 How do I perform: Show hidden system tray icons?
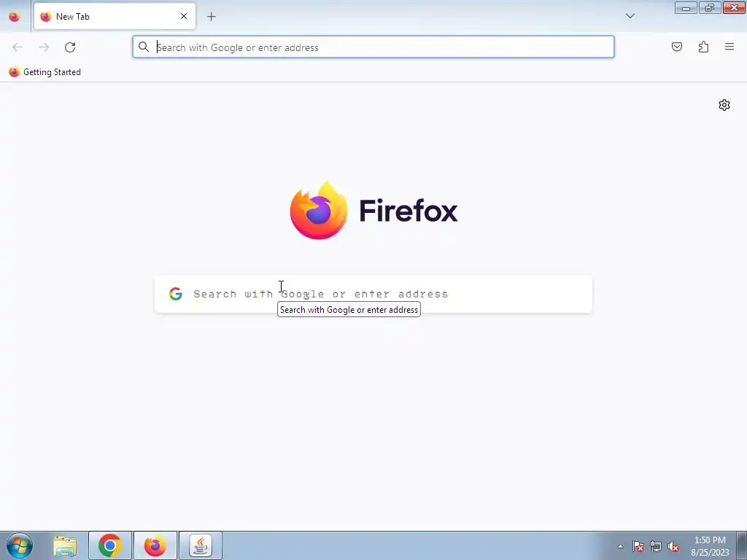pyautogui.click(x=620, y=546)
